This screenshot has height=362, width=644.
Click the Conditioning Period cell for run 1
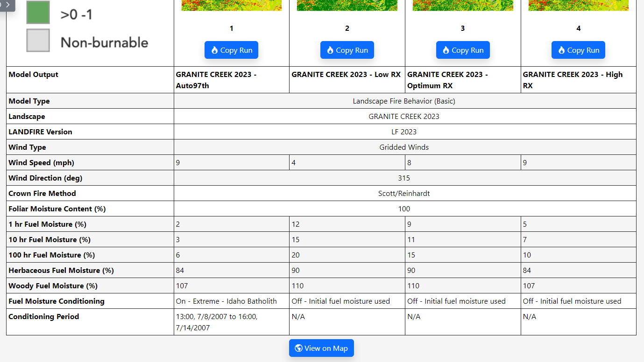[231, 322]
